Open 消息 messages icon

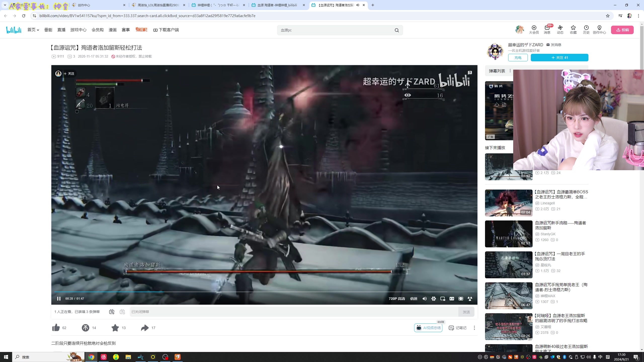point(547,30)
